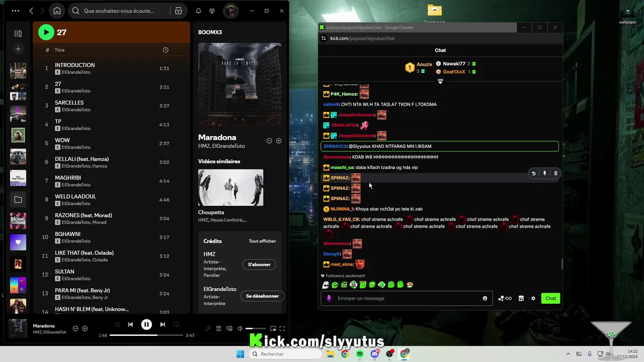
Task: Click now-playing bar minus icon
Action: 75,329
